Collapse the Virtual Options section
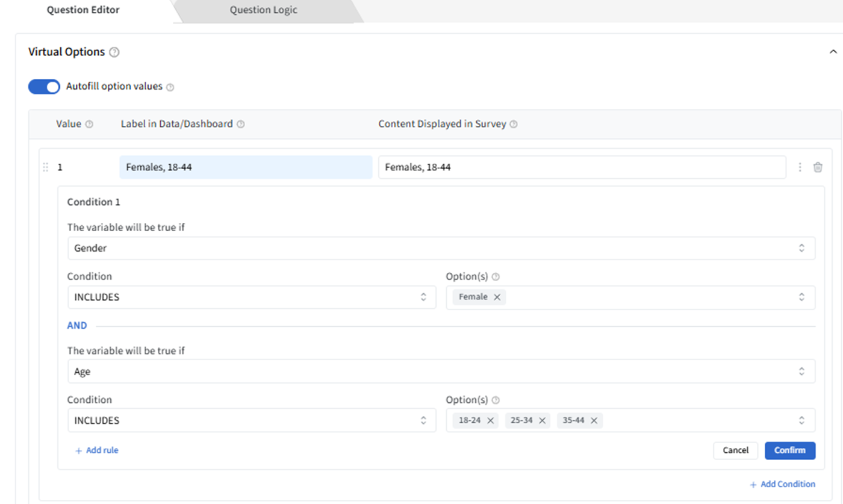This screenshot has width=843, height=504. pos(833,52)
